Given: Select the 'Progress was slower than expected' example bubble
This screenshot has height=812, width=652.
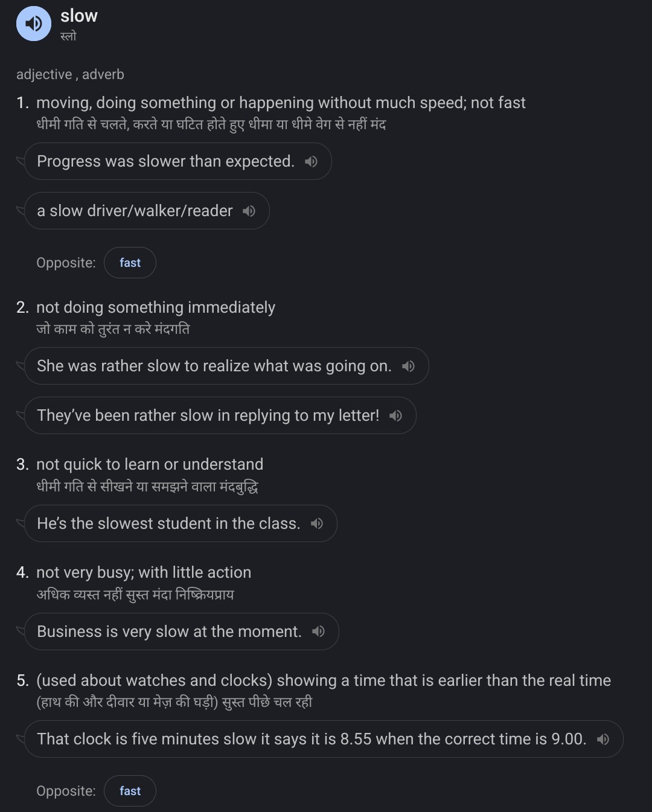Looking at the screenshot, I should [x=165, y=161].
